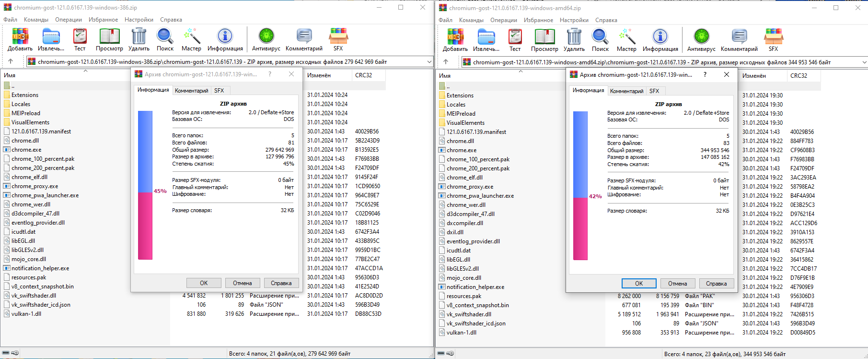Click the 42% compression ratio bar
The image size is (868, 359).
[580, 186]
